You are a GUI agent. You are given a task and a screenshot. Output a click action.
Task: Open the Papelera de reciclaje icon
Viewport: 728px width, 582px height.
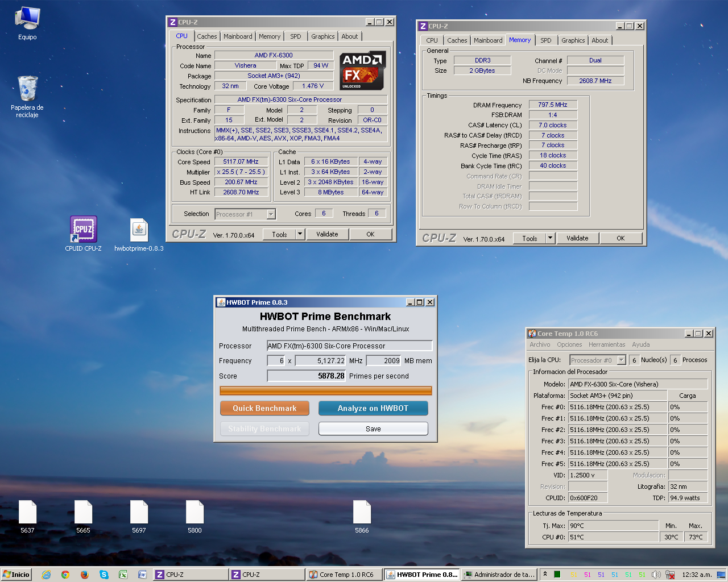[27, 95]
